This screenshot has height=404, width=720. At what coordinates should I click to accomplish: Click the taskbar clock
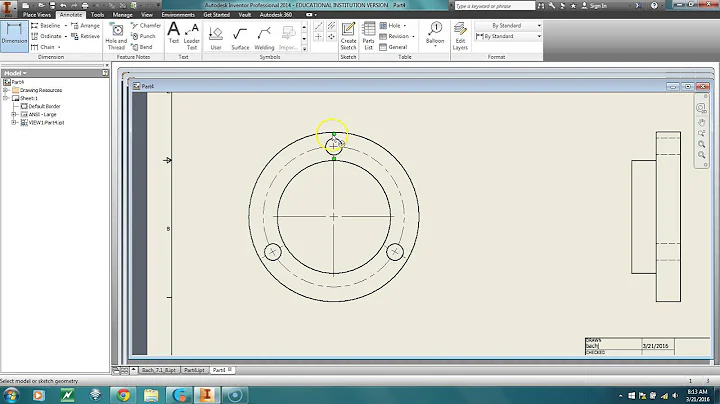698,395
